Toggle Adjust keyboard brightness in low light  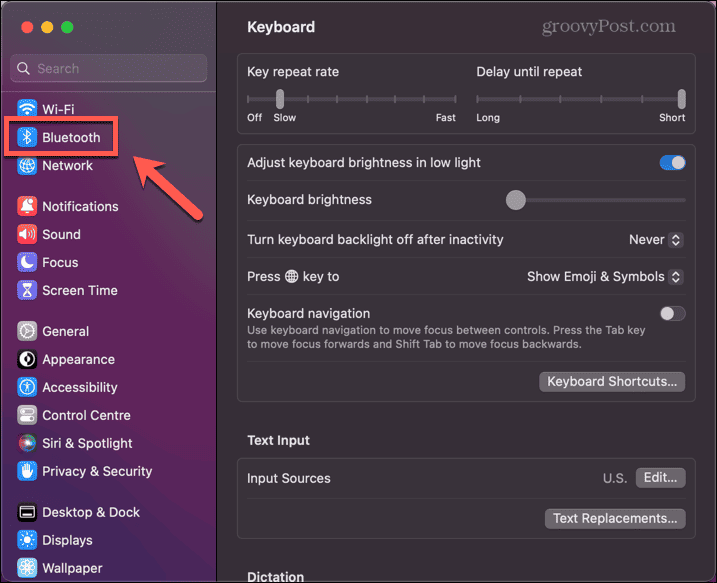(x=672, y=162)
